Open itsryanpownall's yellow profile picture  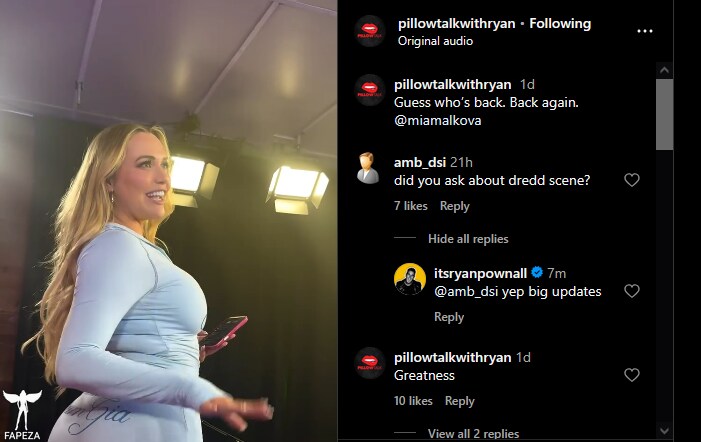tap(410, 279)
